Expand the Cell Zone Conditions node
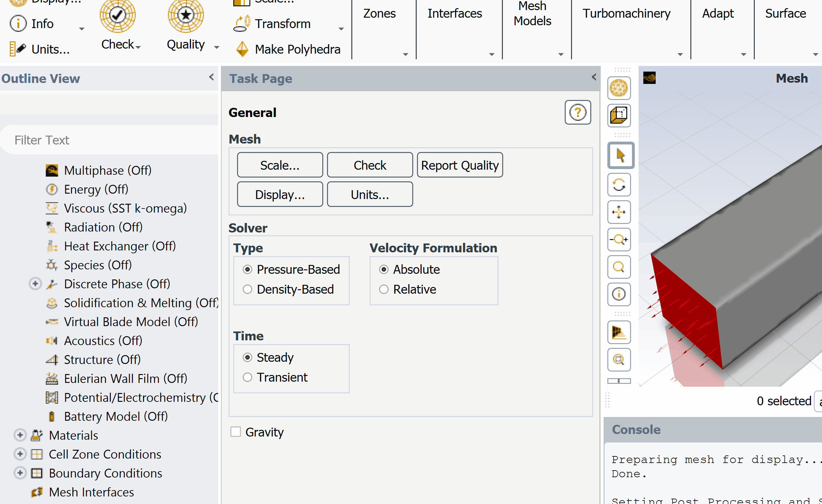Image resolution: width=822 pixels, height=504 pixels. 20,454
